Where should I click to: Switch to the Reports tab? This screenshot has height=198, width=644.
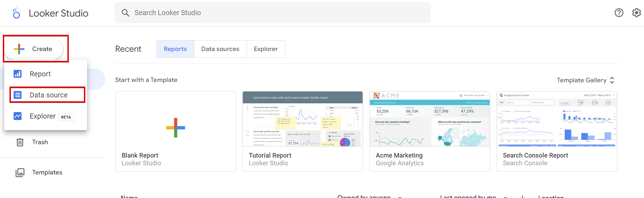tap(175, 49)
